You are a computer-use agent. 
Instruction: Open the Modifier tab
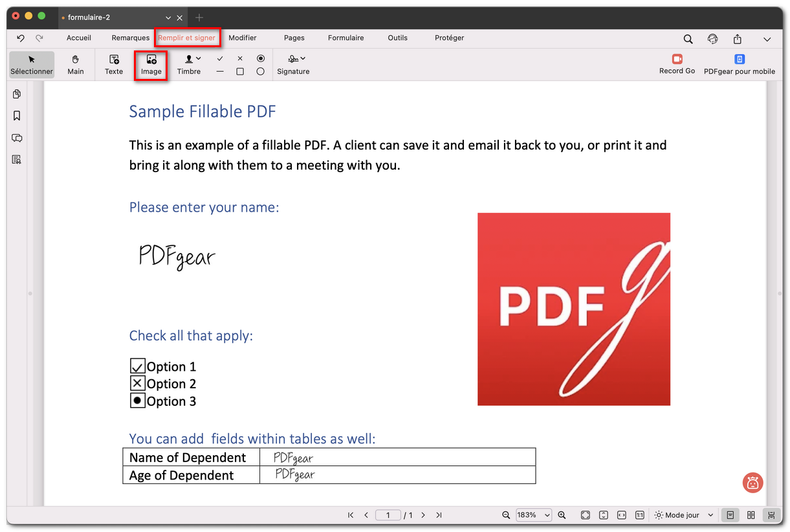click(x=243, y=38)
